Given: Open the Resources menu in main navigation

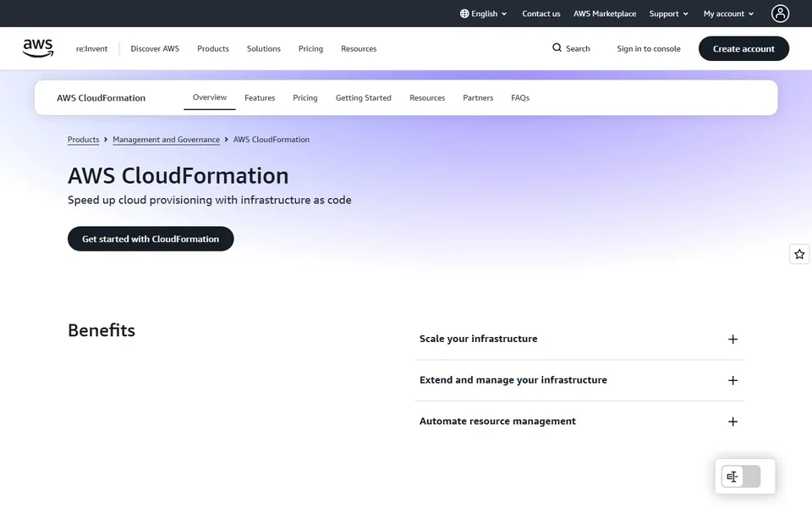Looking at the screenshot, I should coord(359,48).
